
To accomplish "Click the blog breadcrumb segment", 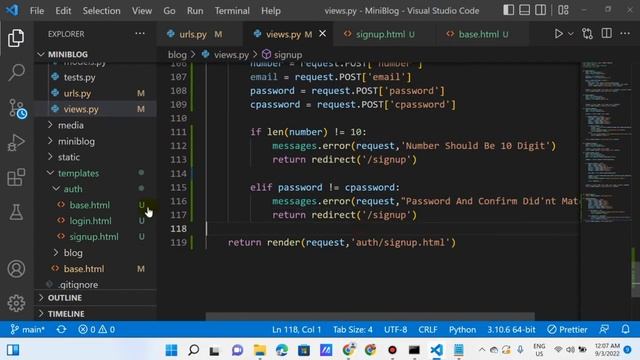I will pos(177,55).
